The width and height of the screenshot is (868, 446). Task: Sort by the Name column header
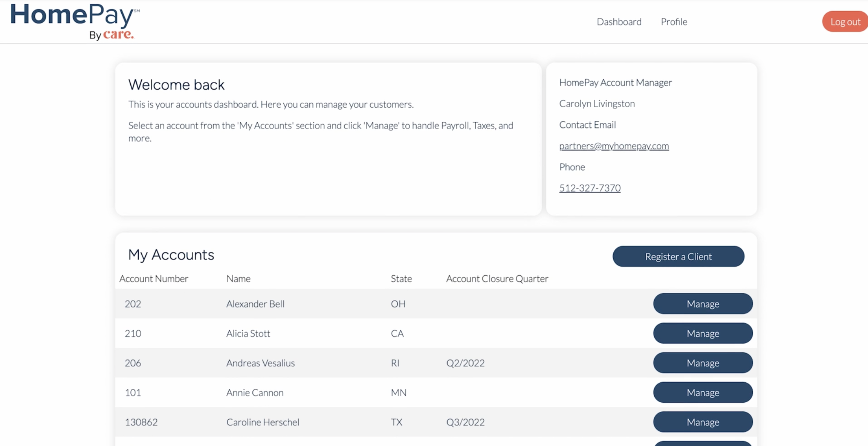click(238, 279)
